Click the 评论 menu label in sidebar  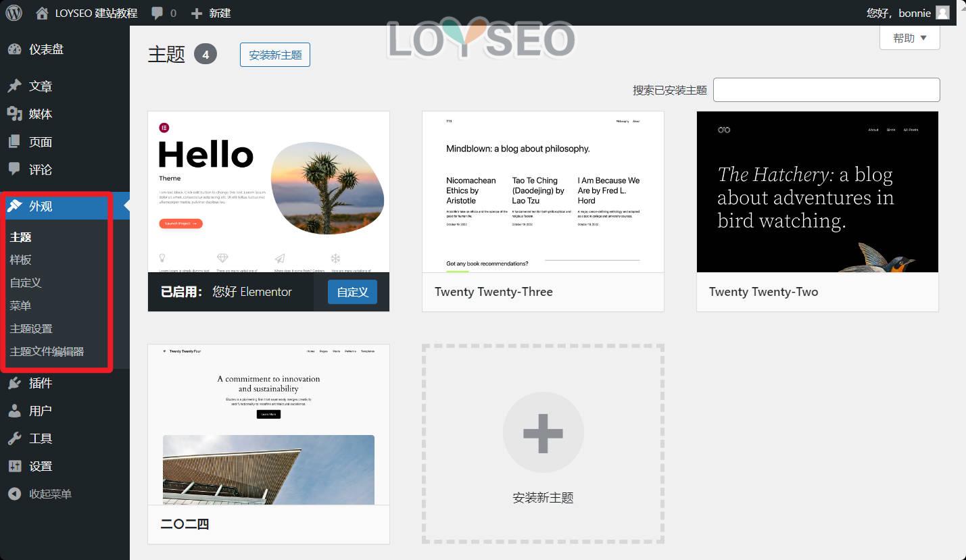click(41, 170)
